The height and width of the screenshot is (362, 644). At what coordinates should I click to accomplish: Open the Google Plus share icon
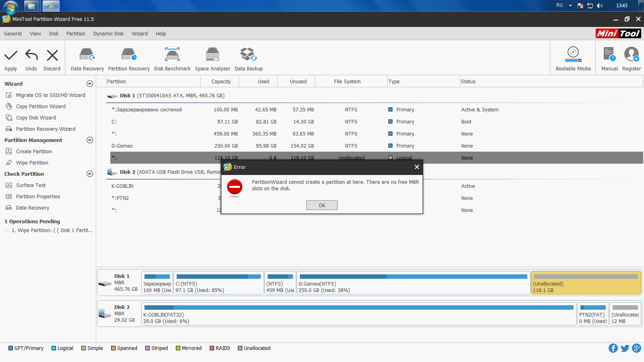pyautogui.click(x=636, y=348)
